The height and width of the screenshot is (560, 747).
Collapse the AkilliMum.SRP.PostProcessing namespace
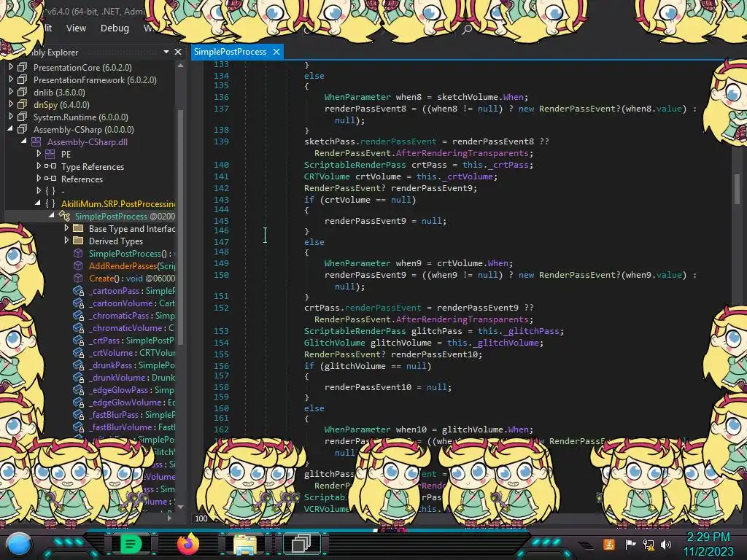[38, 203]
